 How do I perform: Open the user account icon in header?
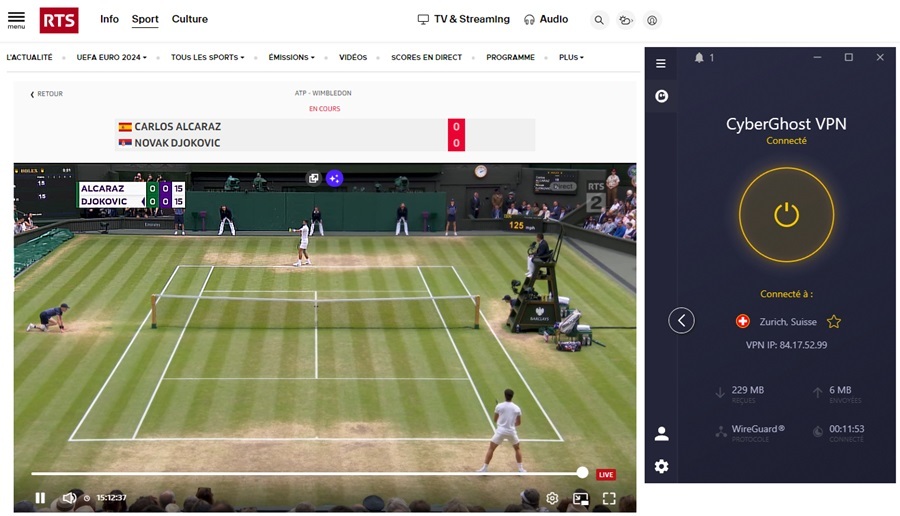point(652,20)
